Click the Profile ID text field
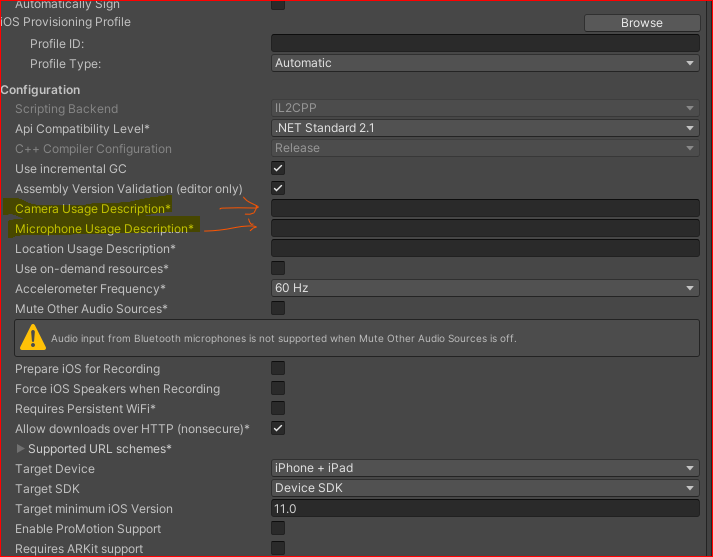713x557 pixels. pos(485,43)
